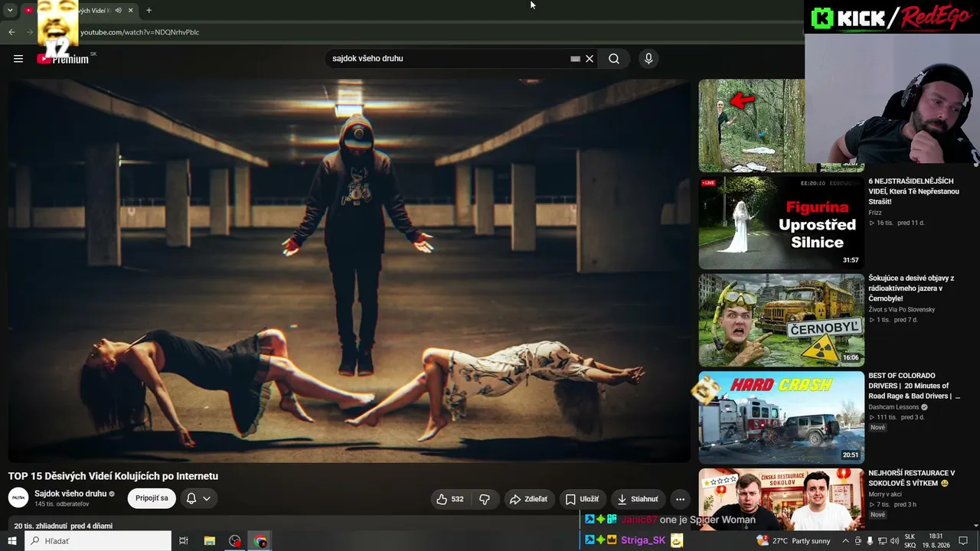Download the video with Stiahnuť
The width and height of the screenshot is (980, 551).
[638, 499]
